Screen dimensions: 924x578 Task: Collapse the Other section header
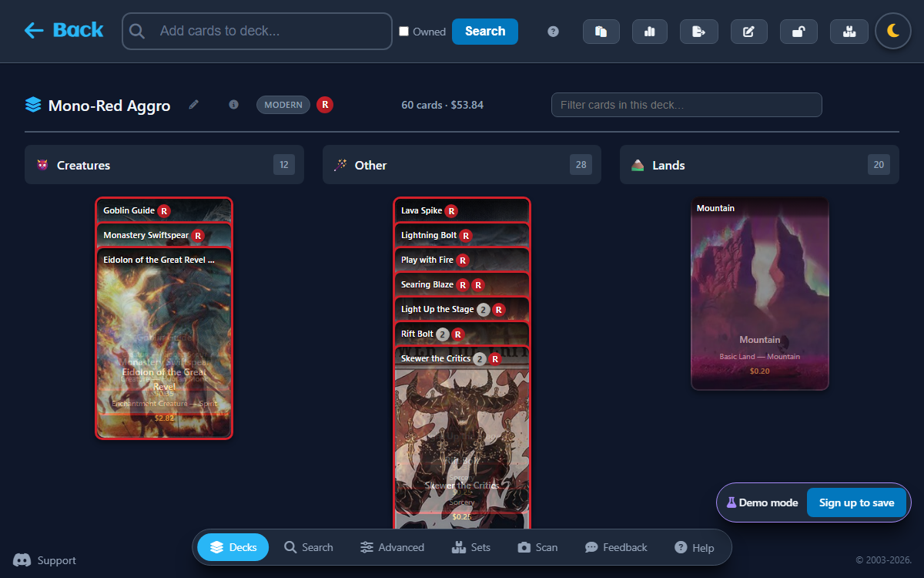coord(462,165)
